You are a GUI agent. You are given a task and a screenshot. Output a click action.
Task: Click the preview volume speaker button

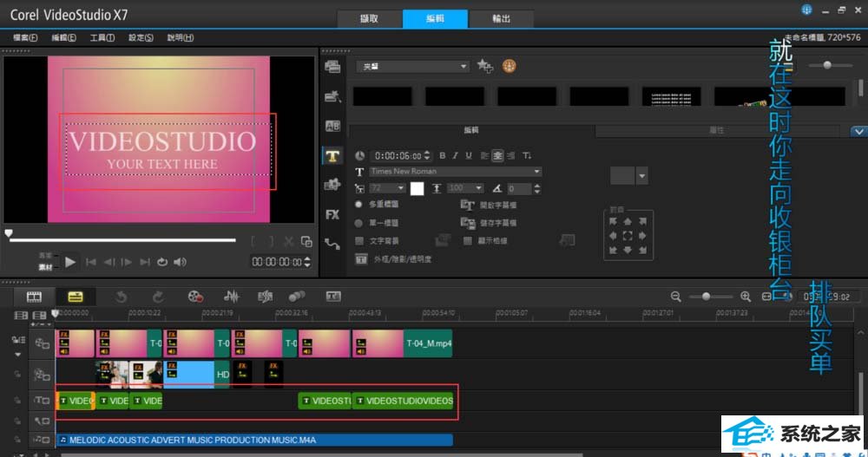180,262
